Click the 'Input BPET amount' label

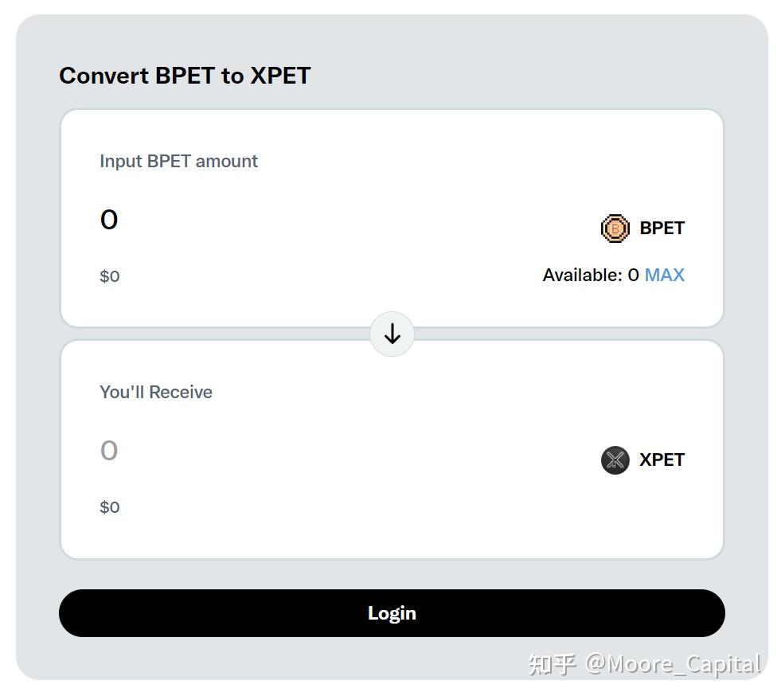coord(178,161)
